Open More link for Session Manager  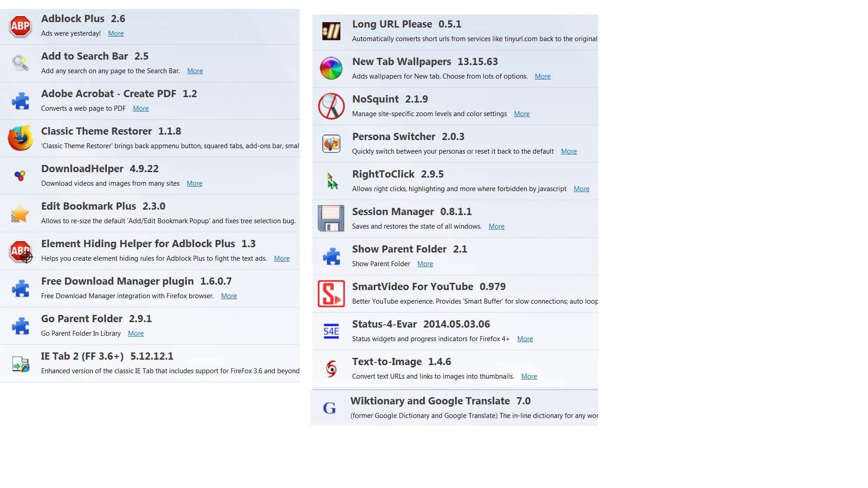(x=496, y=226)
